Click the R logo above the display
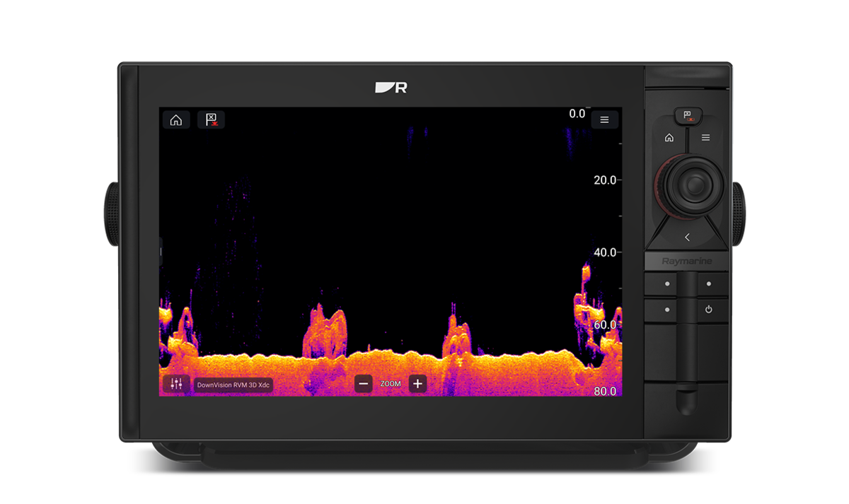Viewport: 849px width, 504px height. pos(391,88)
